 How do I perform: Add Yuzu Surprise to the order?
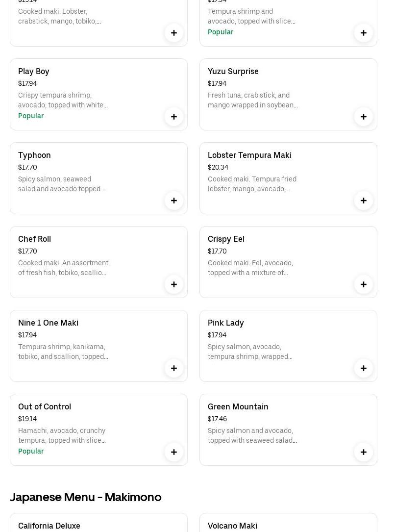point(364,117)
